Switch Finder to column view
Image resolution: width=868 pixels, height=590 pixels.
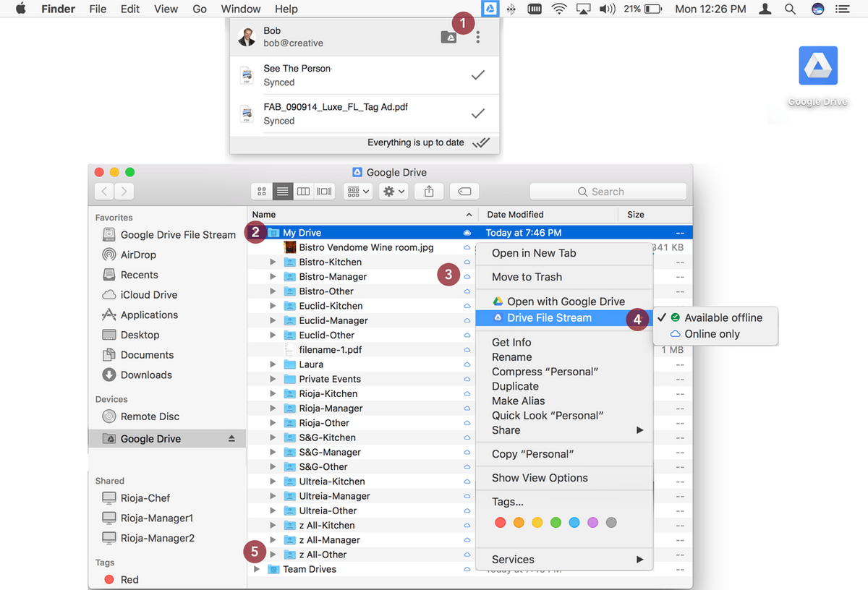(x=303, y=192)
